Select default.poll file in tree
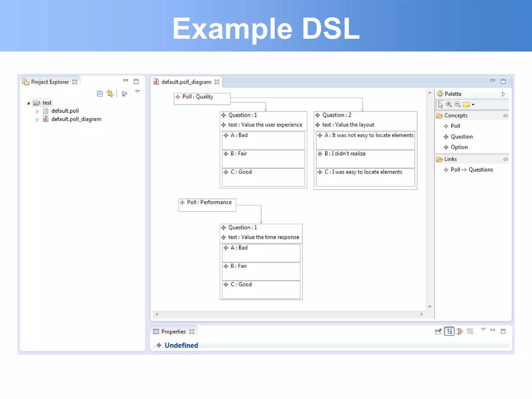Screen dimensions: 532x399 coord(65,111)
